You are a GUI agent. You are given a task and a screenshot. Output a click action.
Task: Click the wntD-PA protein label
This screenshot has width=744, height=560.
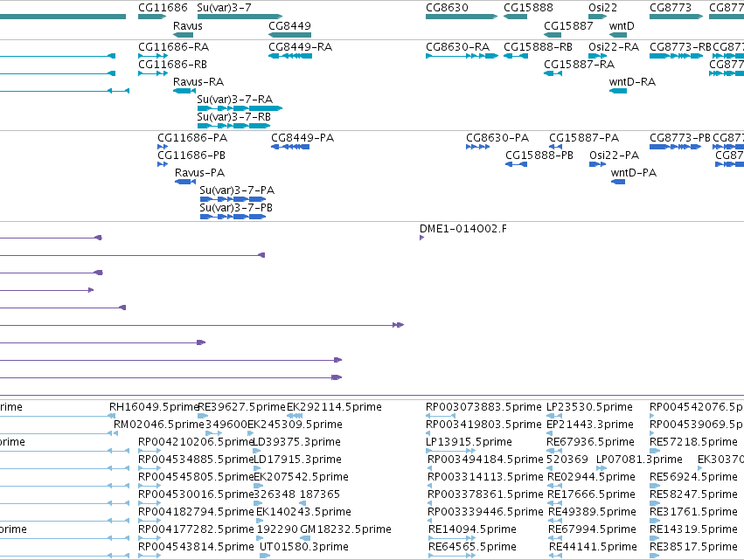(634, 173)
